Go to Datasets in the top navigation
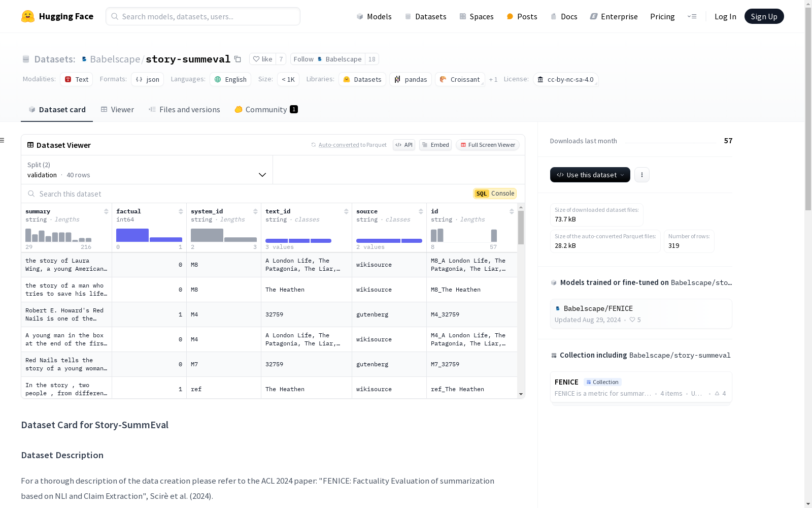The height and width of the screenshot is (508, 812). [425, 16]
